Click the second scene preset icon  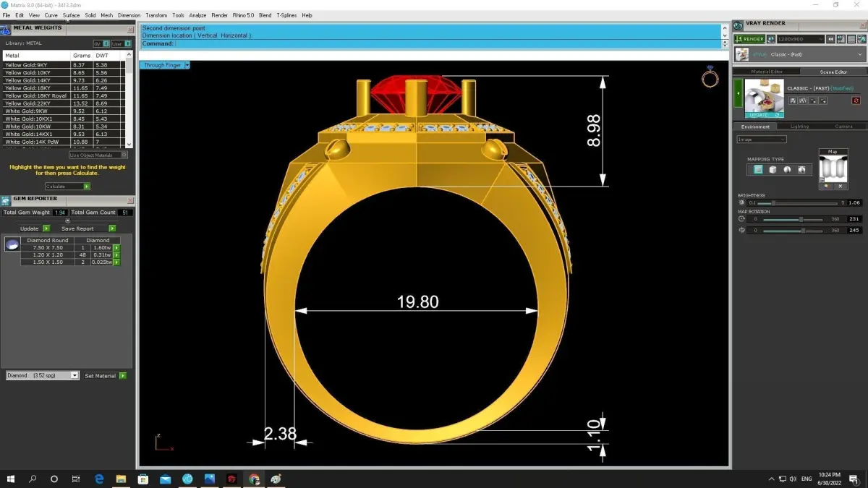(803, 100)
